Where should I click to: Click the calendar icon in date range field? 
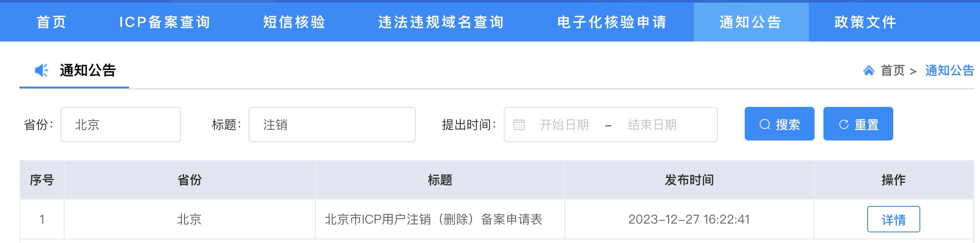coord(519,125)
